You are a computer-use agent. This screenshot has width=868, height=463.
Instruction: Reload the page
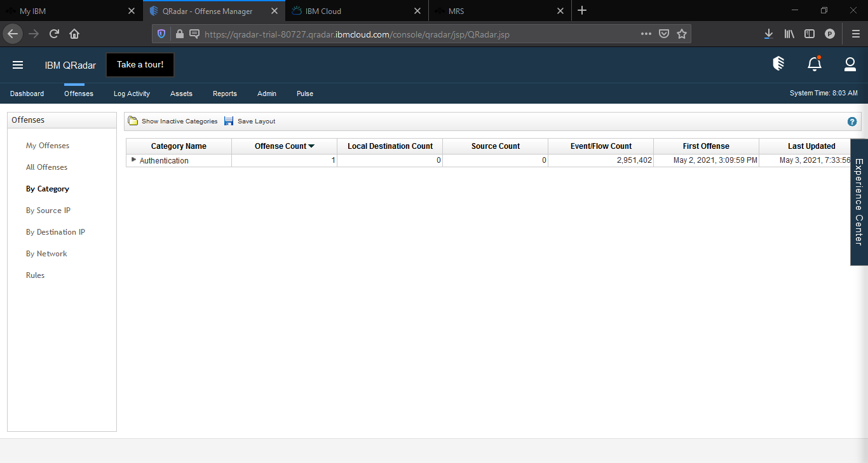[54, 34]
